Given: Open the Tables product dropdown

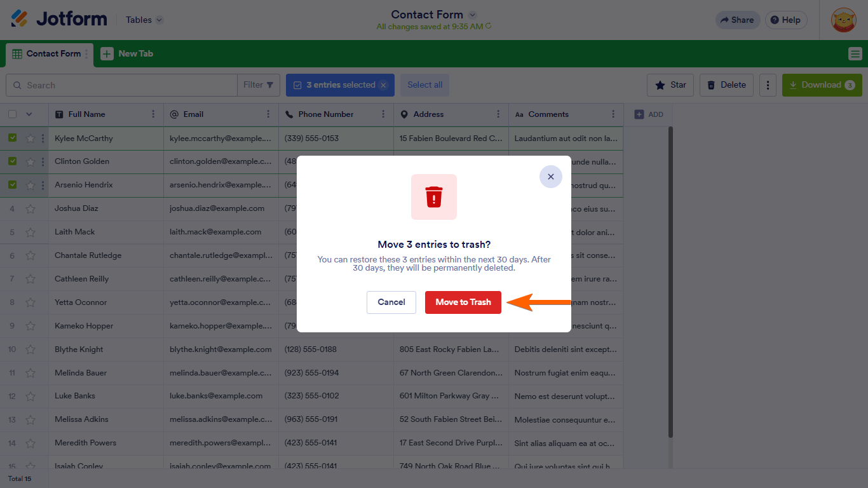Looking at the screenshot, I should tap(144, 20).
